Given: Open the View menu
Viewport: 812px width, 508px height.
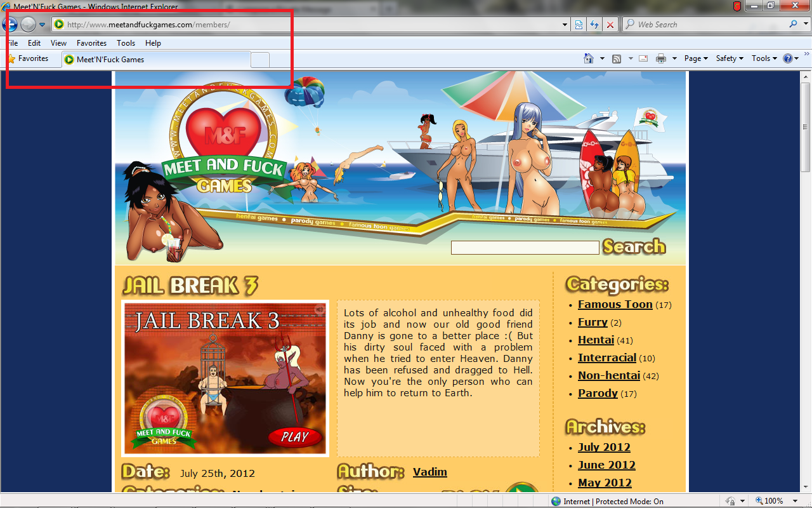Looking at the screenshot, I should coord(58,43).
